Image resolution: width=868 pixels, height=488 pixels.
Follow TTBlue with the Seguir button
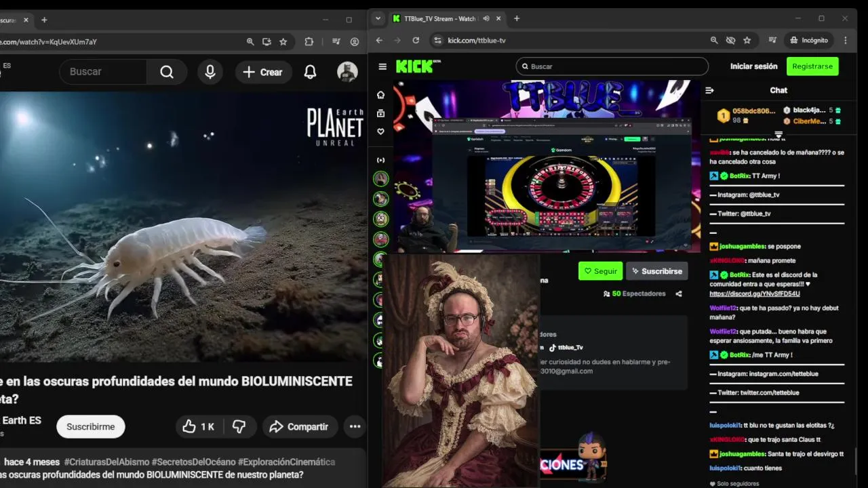tap(600, 271)
